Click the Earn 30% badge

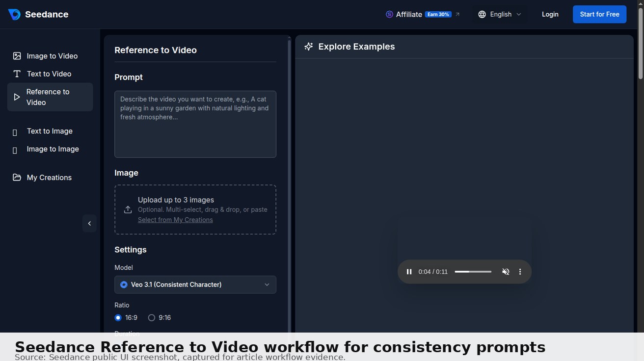coord(438,14)
